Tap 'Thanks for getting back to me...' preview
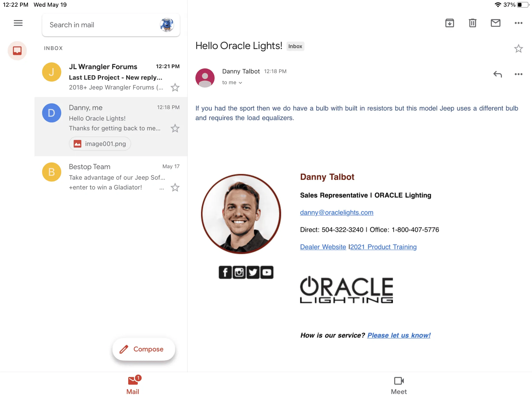The image size is (532, 399). [115, 128]
